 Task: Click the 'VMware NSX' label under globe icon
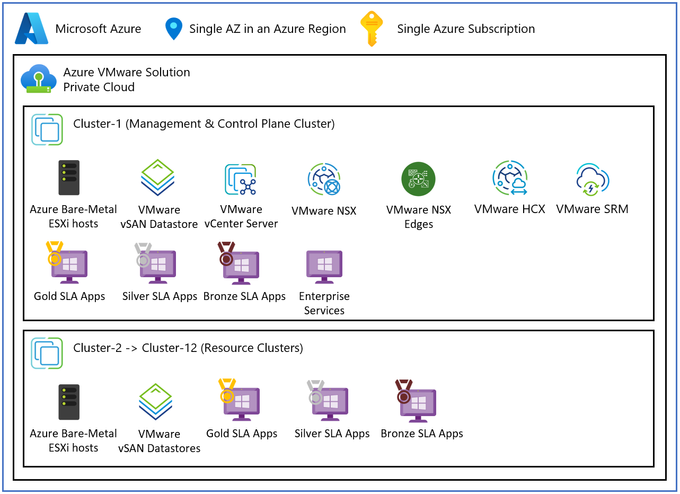[x=324, y=211]
